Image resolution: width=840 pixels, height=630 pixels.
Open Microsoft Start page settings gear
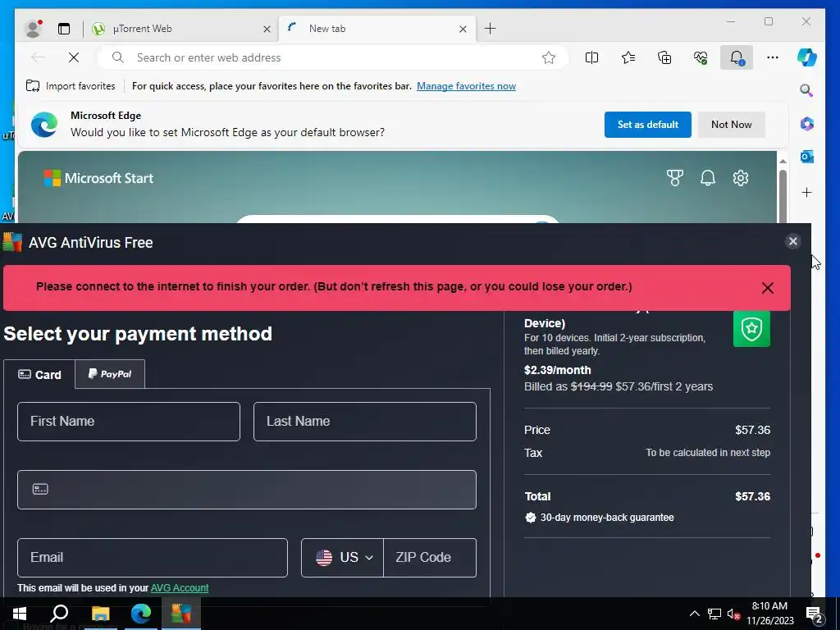click(741, 178)
